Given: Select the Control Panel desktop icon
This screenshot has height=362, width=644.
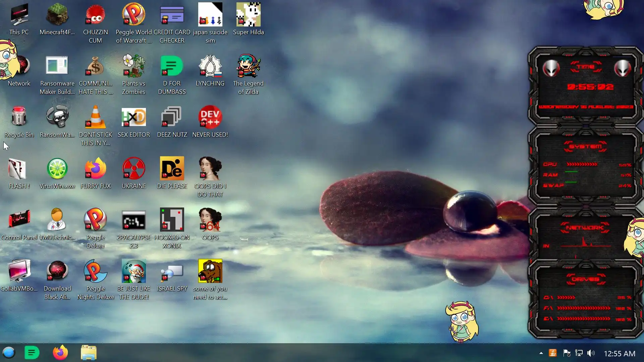Looking at the screenshot, I should pyautogui.click(x=19, y=220).
